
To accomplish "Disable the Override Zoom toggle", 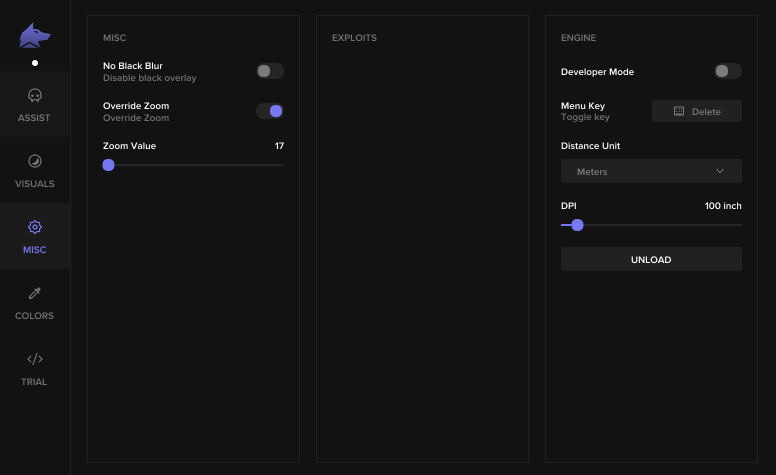I will tap(269, 111).
